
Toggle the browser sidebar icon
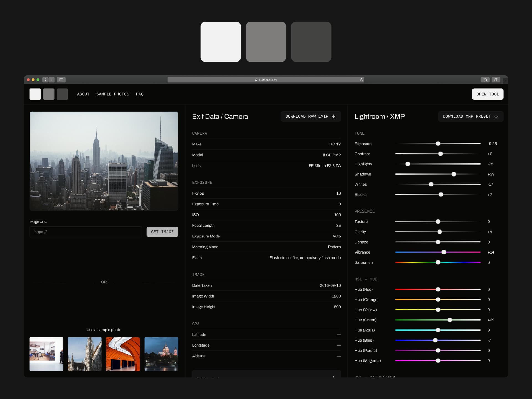pos(61,80)
